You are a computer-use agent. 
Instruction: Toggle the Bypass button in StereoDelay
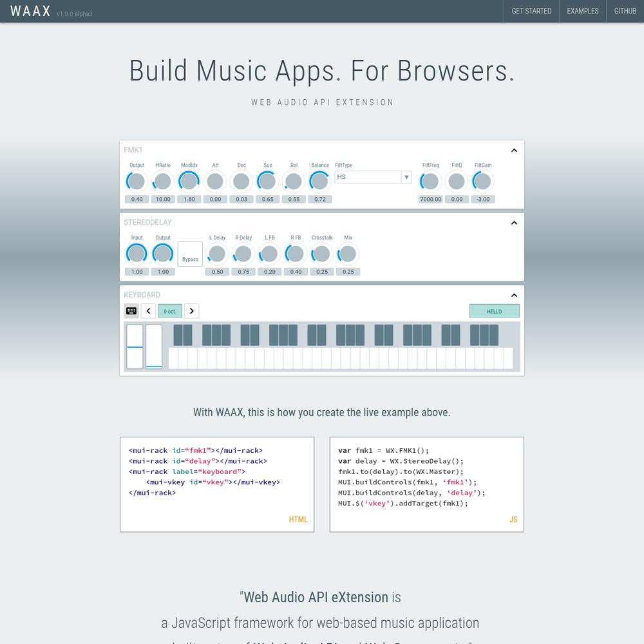190,254
